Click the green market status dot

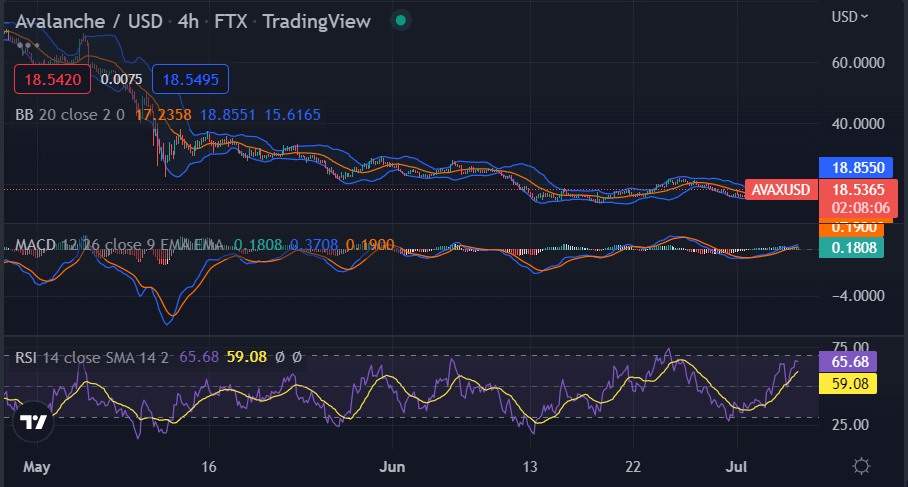(x=400, y=21)
